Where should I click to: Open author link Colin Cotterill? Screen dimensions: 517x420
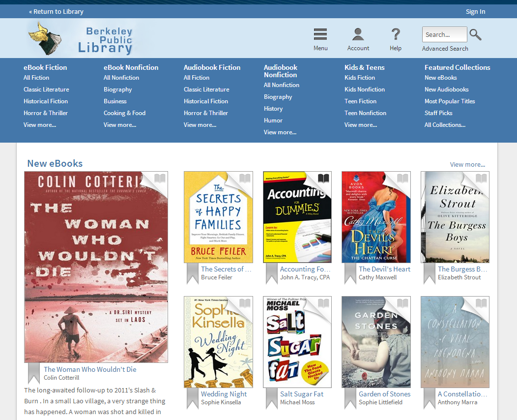tap(61, 377)
